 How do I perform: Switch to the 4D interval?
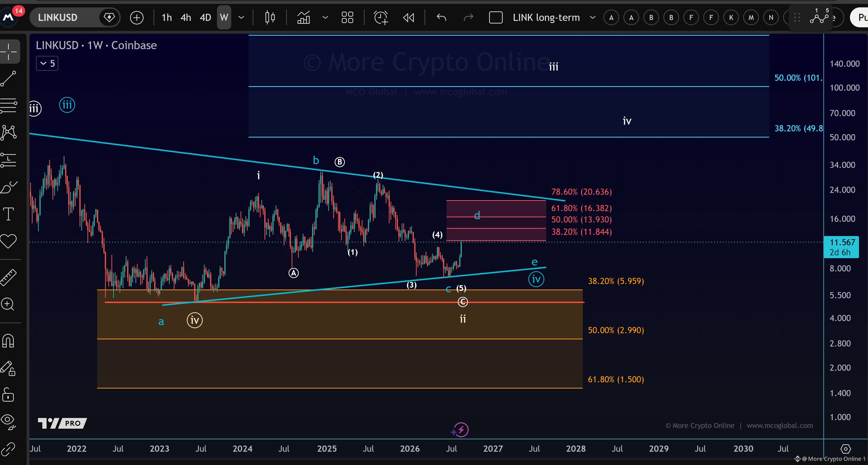205,18
